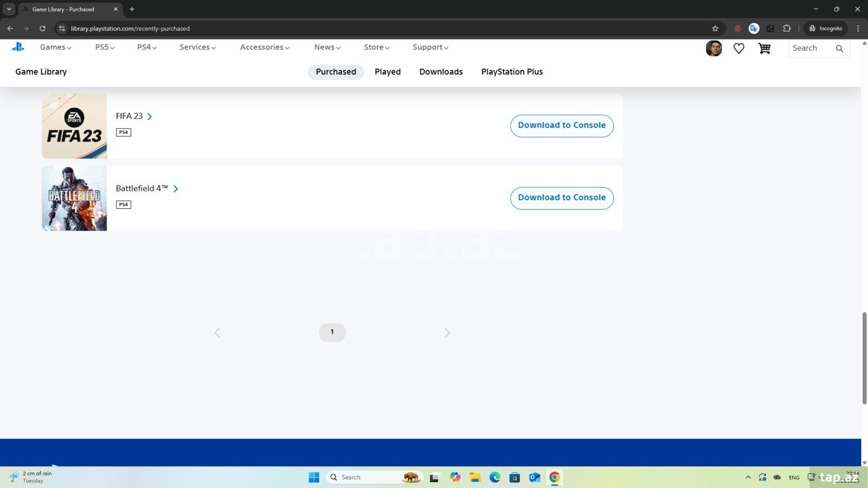Open the Extensions puzzle icon
This screenshot has width=868, height=488.
(787, 28)
